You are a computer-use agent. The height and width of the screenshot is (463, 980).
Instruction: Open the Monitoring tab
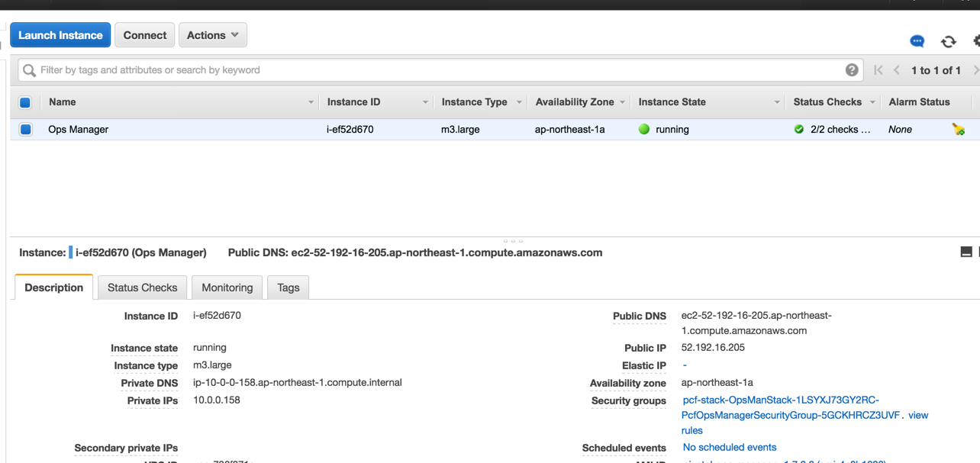[x=227, y=288]
